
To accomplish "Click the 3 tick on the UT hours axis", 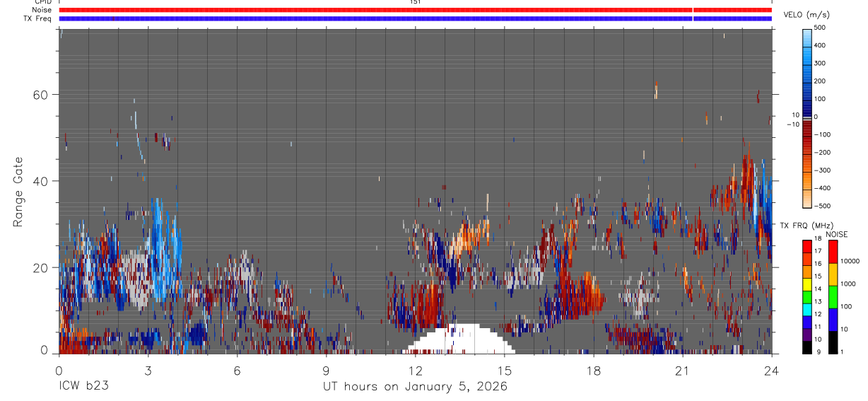I will pos(148,370).
